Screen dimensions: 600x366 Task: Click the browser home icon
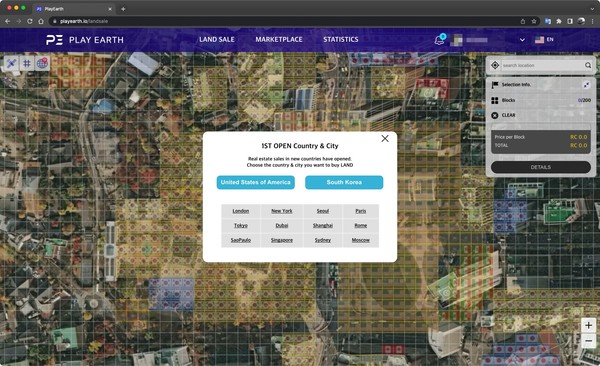(41, 21)
